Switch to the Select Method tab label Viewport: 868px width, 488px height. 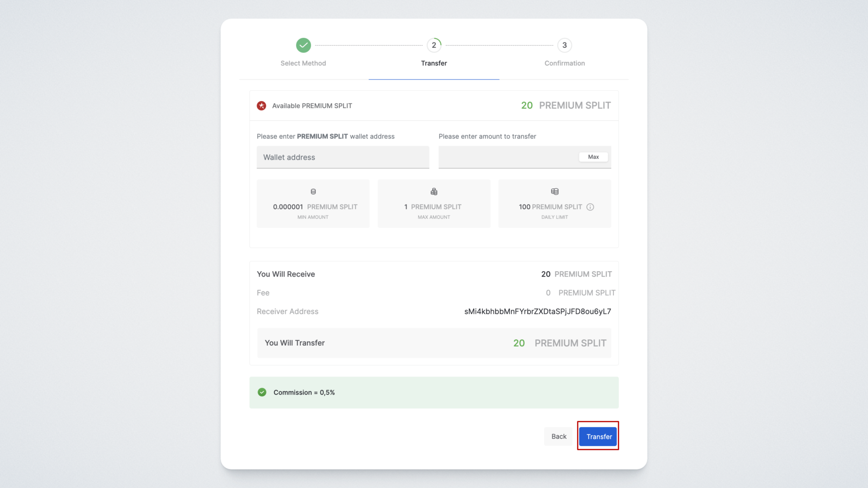pos(303,63)
